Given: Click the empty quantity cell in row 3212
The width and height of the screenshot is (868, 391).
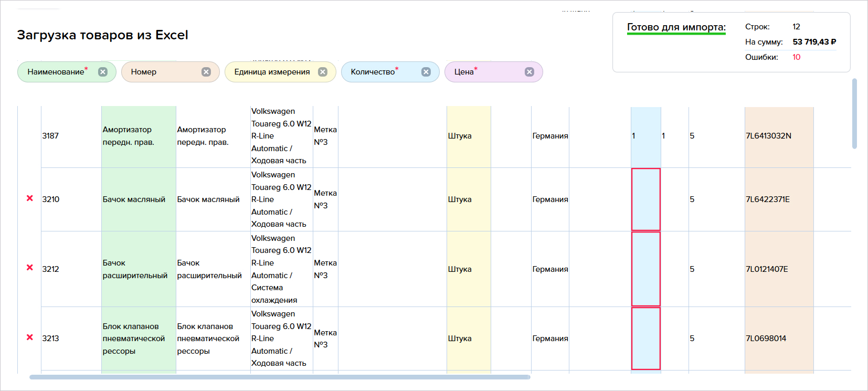Looking at the screenshot, I should point(645,269).
